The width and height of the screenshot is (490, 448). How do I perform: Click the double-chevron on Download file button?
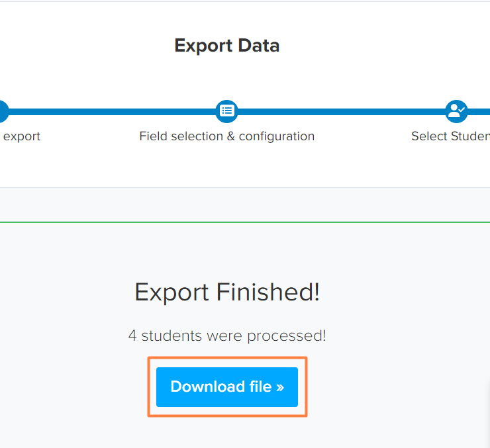point(280,388)
